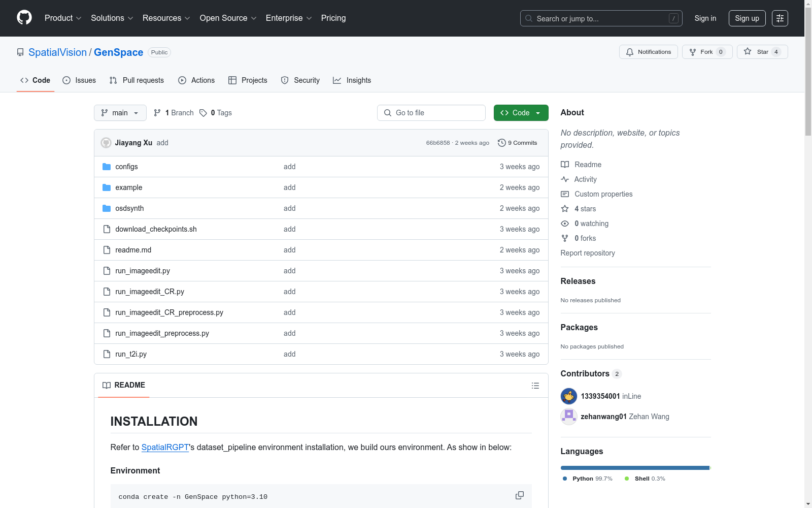Copy the conda create command

[520, 495]
